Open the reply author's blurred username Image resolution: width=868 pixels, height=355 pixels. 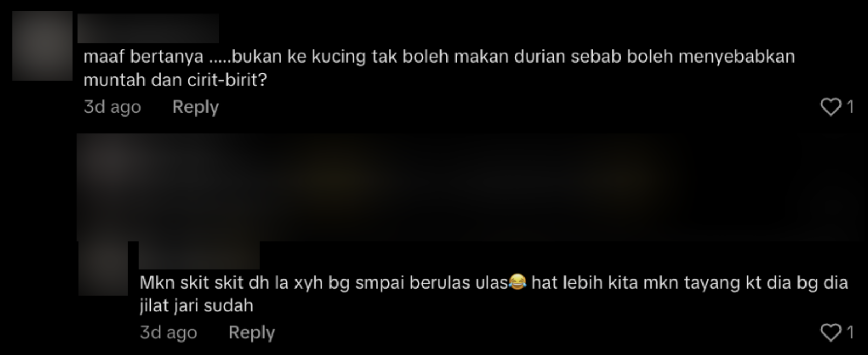pos(199,255)
